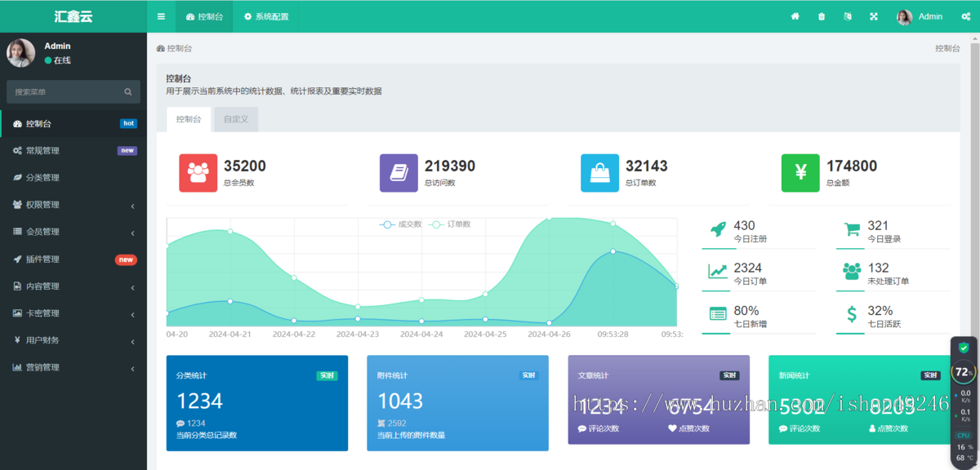Click the 汇鑫云 logo title
This screenshot has width=980, height=470.
click(x=73, y=16)
